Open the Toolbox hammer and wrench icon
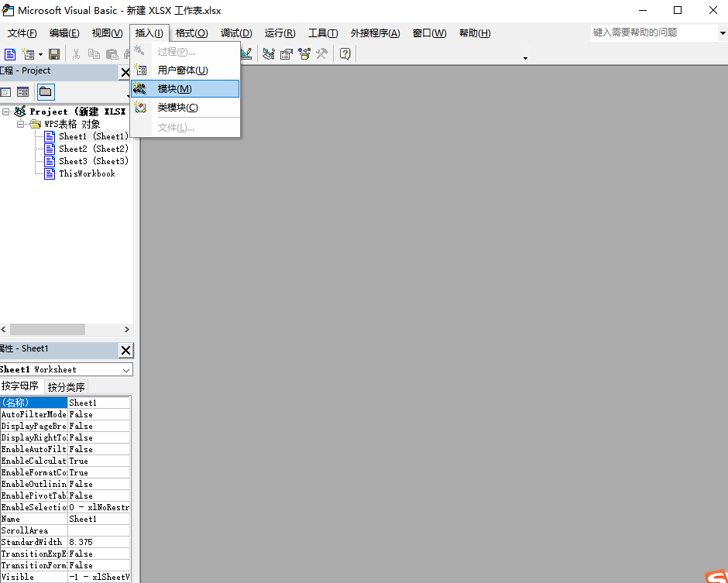This screenshot has height=583, width=728. tap(321, 54)
